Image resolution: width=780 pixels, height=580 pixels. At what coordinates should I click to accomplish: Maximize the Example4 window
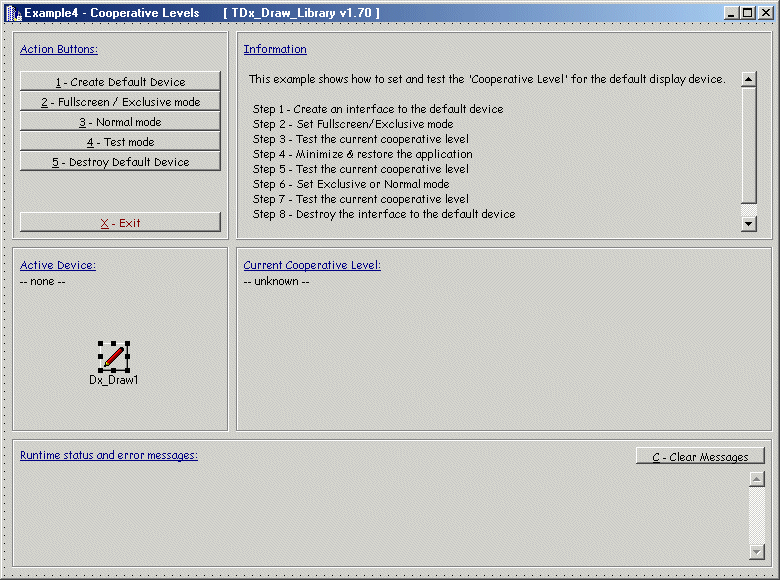(748, 13)
